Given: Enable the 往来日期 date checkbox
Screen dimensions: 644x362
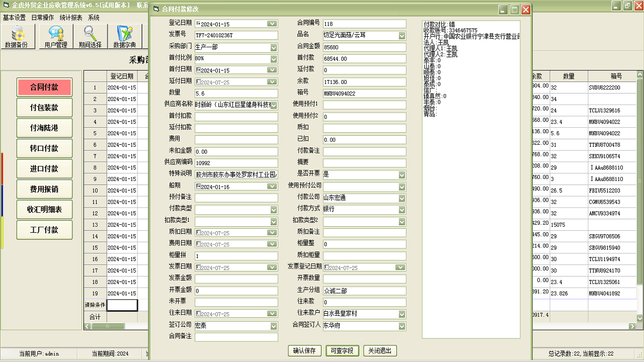Looking at the screenshot, I should coord(198,314).
